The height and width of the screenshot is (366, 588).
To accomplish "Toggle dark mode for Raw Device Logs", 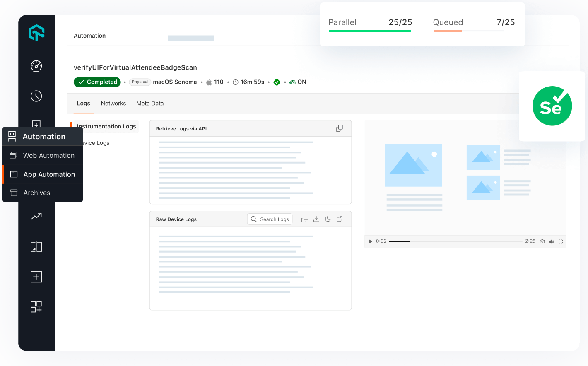I will click(x=328, y=219).
